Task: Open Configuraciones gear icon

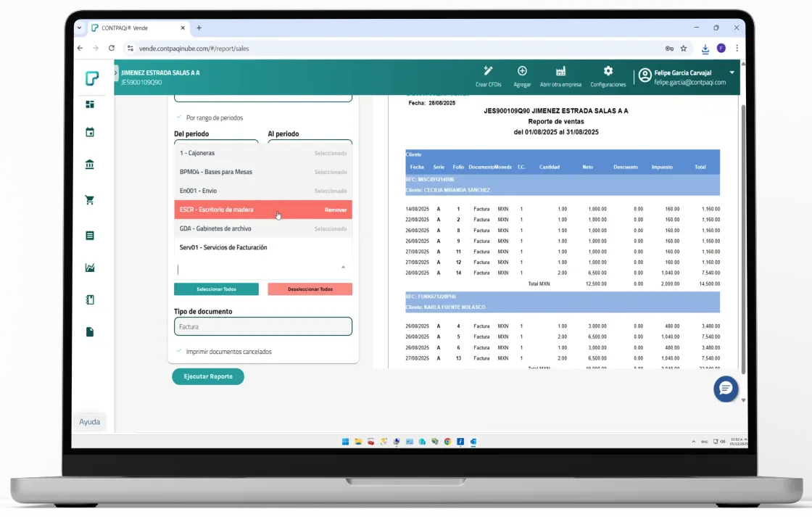Action: click(x=608, y=71)
